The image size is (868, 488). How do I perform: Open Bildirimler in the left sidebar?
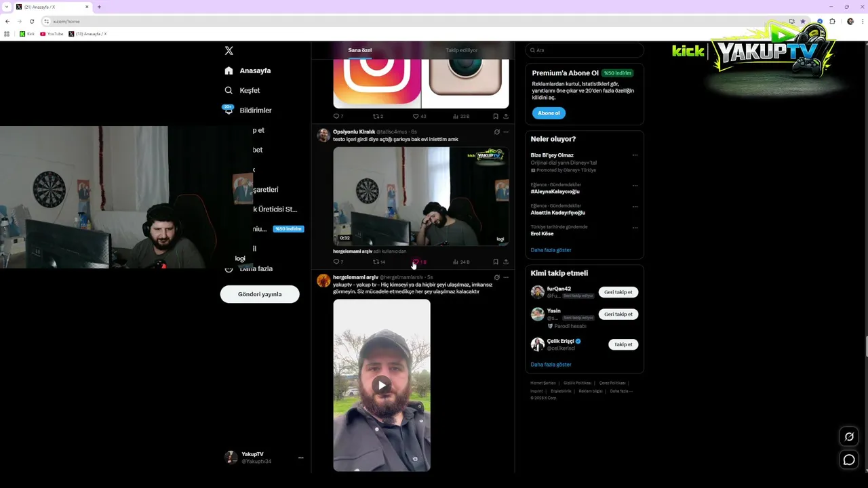(x=248, y=110)
